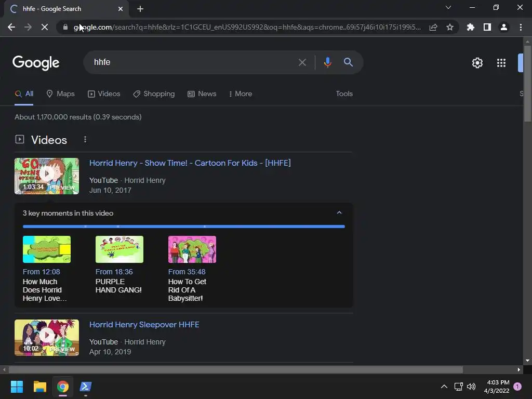The height and width of the screenshot is (399, 532).
Task: Stop loading the page
Action: click(x=45, y=27)
